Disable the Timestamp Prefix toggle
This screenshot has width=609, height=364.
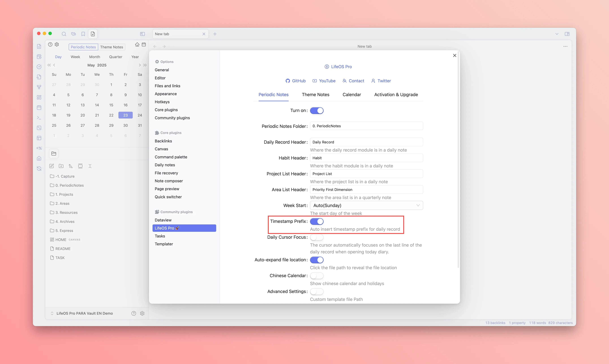coord(317,221)
